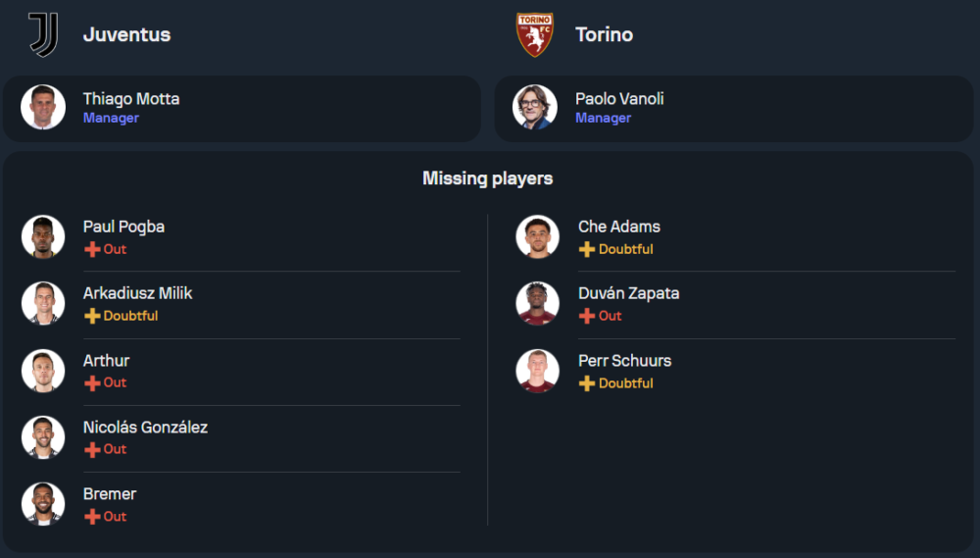
Task: Open the Juventus team name link
Action: point(126,34)
